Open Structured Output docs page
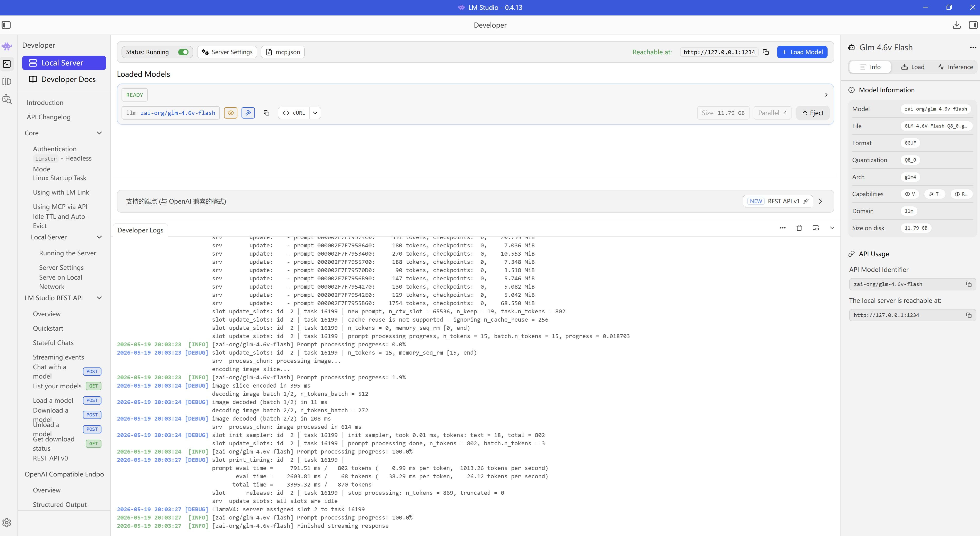980x536 pixels. 60,504
